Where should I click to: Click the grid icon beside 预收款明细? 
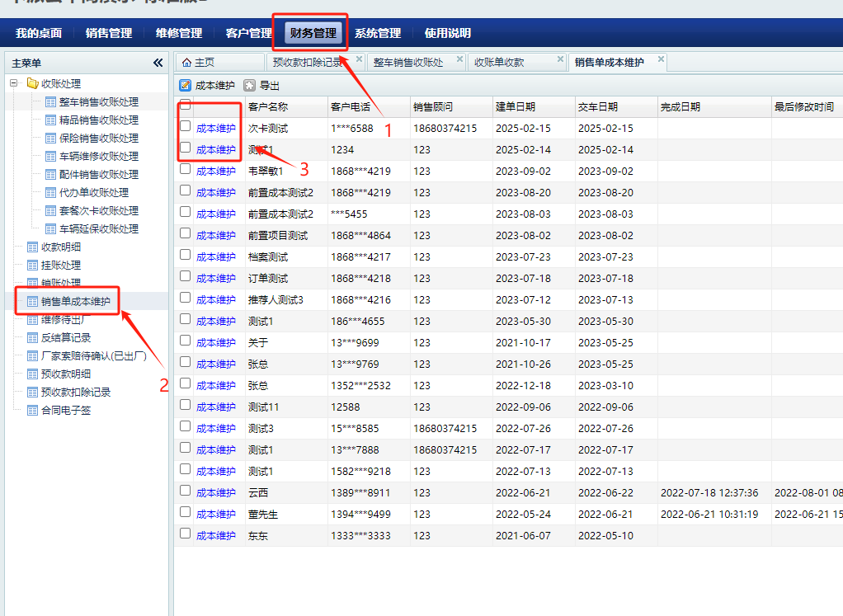[x=33, y=374]
